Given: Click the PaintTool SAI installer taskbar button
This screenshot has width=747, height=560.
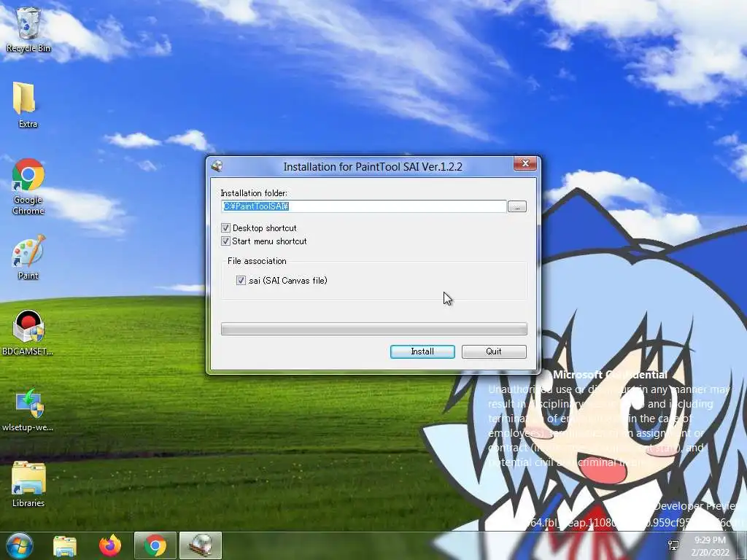Looking at the screenshot, I should (201, 545).
